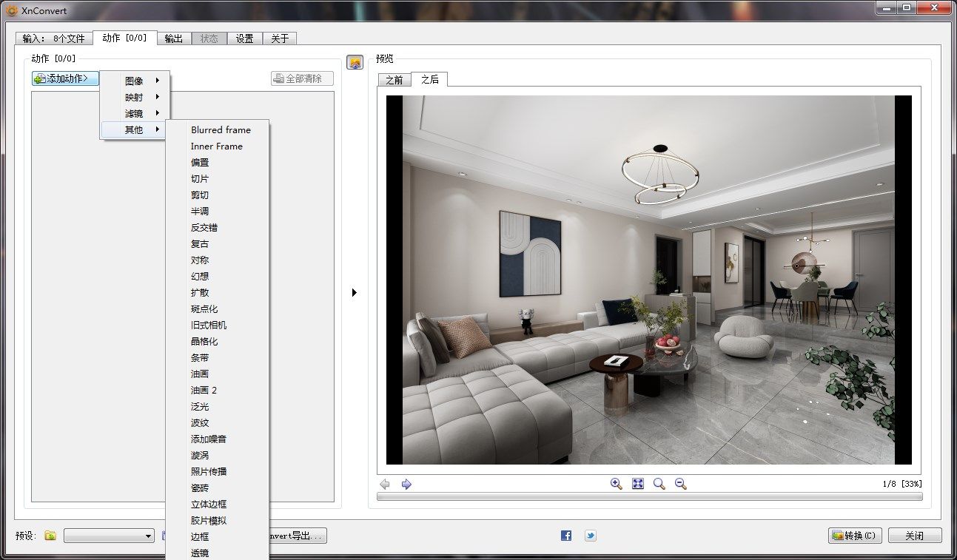Choose Inner Frame from the menu
The height and width of the screenshot is (560, 957).
pyautogui.click(x=217, y=146)
